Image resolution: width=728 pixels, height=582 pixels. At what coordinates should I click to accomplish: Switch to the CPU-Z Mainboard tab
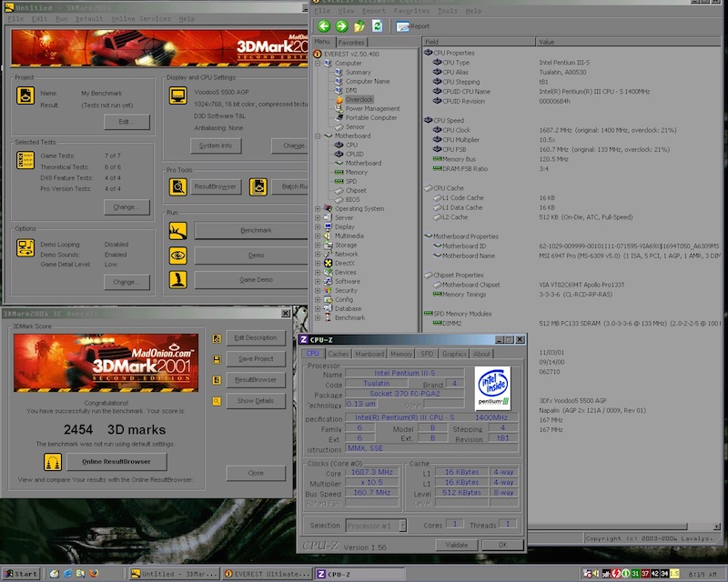(x=369, y=354)
